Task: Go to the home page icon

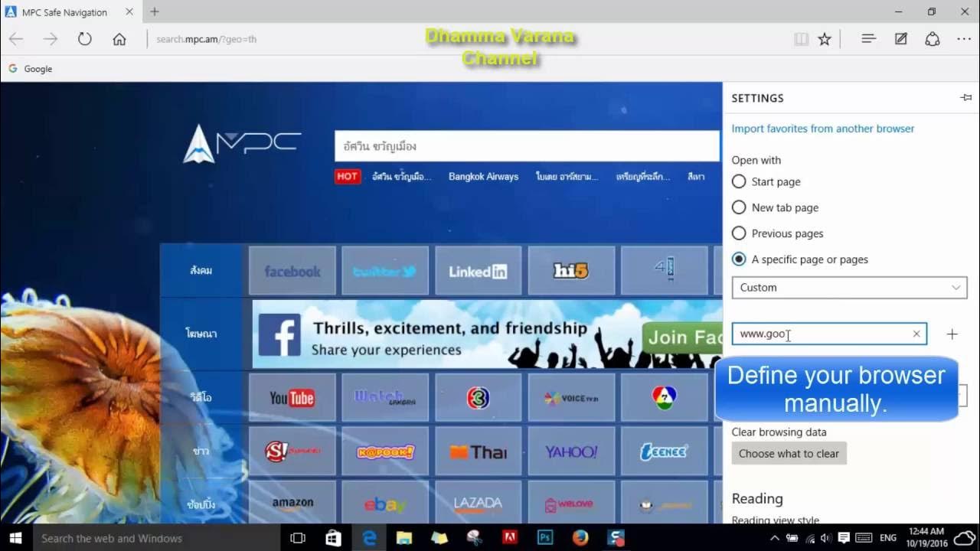Action: pos(119,39)
